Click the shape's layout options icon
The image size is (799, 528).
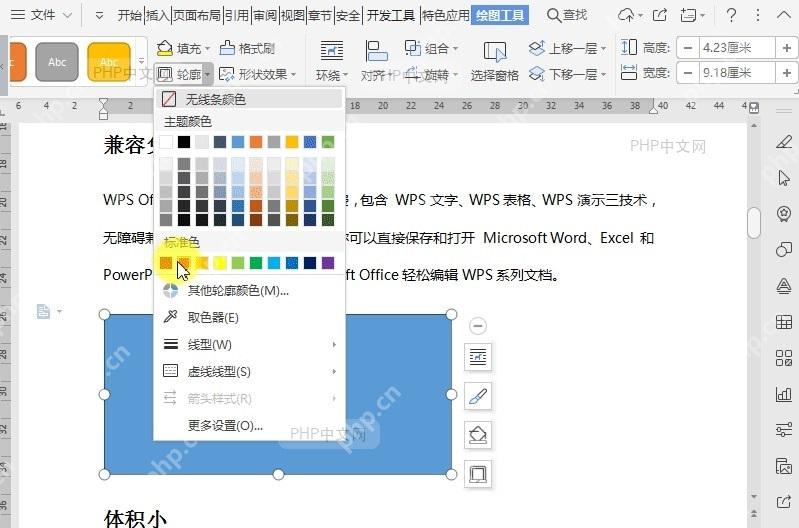click(478, 357)
